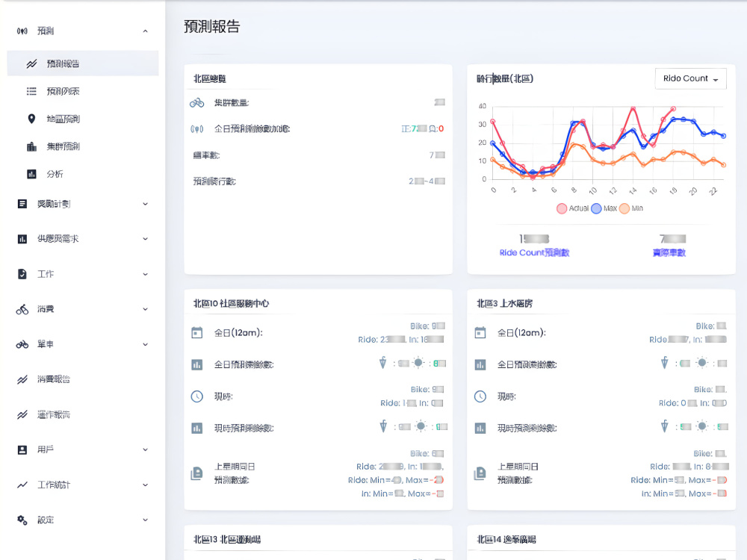Expand the 工作統計 section chevron
Screen dimensions: 747x560
(x=146, y=485)
